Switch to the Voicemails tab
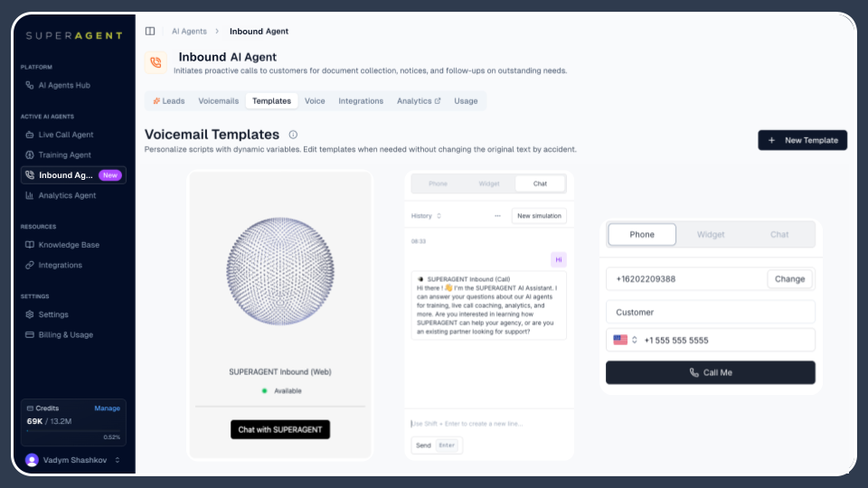The image size is (868, 488). (x=218, y=101)
